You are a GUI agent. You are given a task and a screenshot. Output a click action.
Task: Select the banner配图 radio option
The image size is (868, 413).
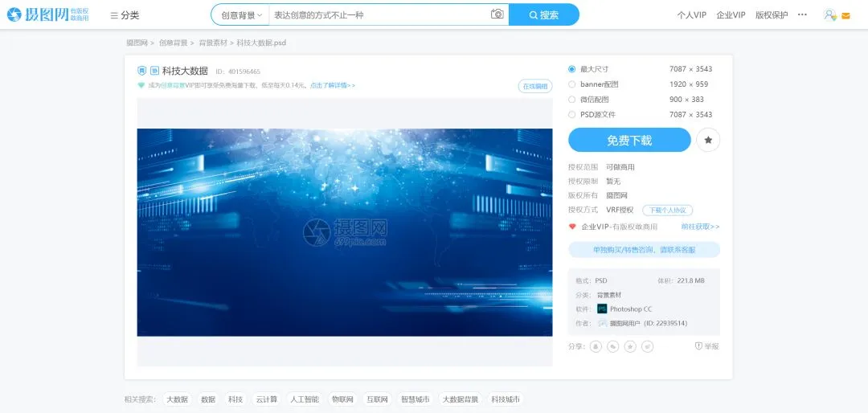click(572, 84)
